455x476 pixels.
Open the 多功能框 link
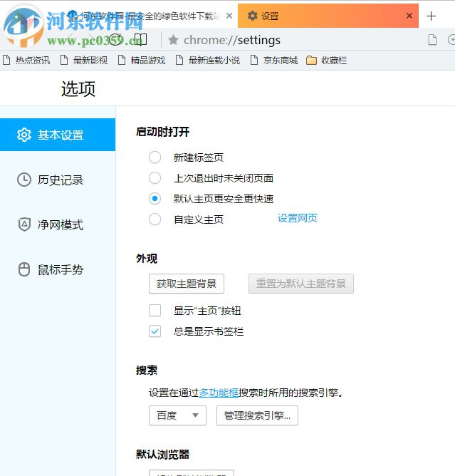pos(219,393)
